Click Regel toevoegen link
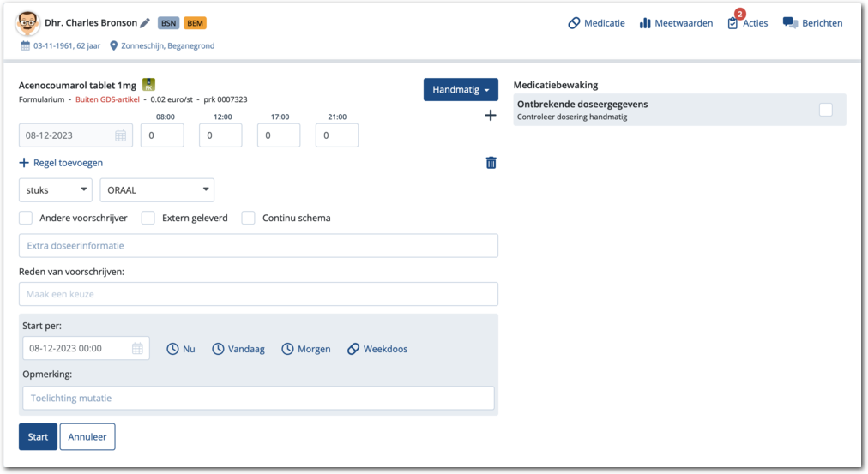The width and height of the screenshot is (868, 474). [61, 163]
